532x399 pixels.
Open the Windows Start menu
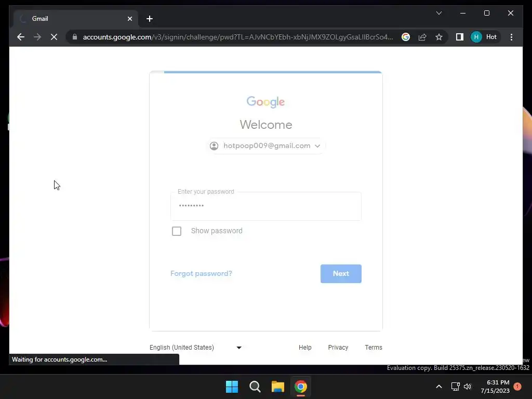pos(232,387)
